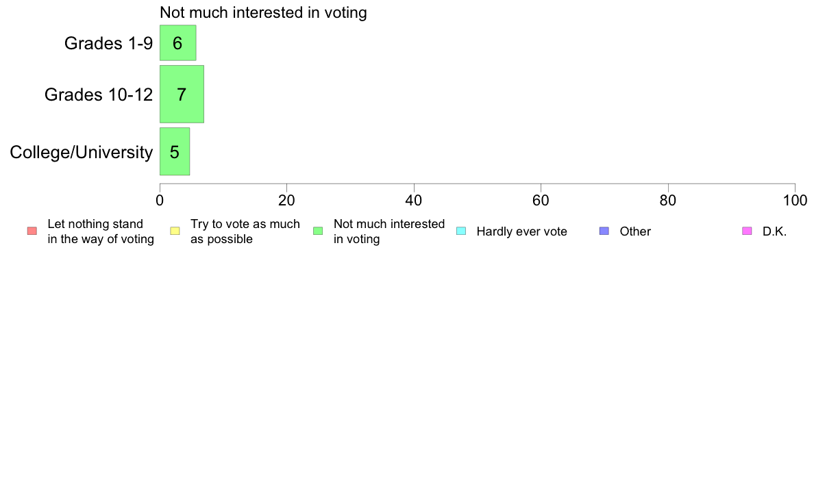Select the 'Hardly ever vote' legend label
The width and height of the screenshot is (814, 504).
pyautogui.click(x=521, y=231)
